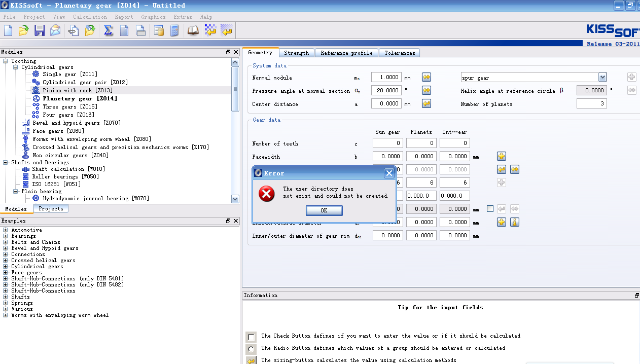640x364 pixels.
Task: Click the Shaft calculation [W010] icon
Action: pyautogui.click(x=26, y=169)
